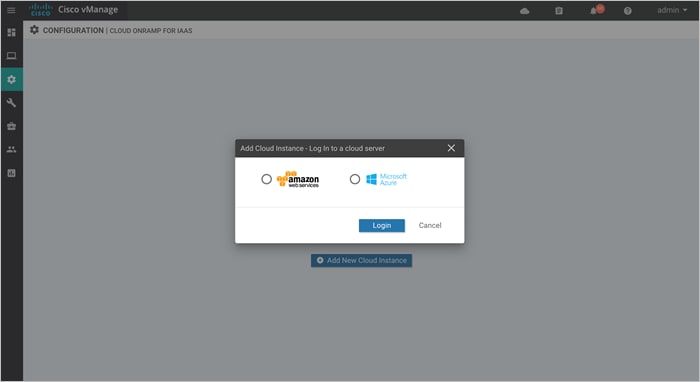
Task: Click the Microsoft Azure logo
Action: [x=386, y=179]
